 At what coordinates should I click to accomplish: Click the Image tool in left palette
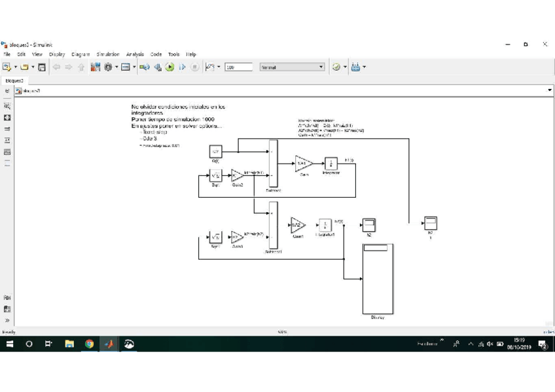[x=7, y=152]
